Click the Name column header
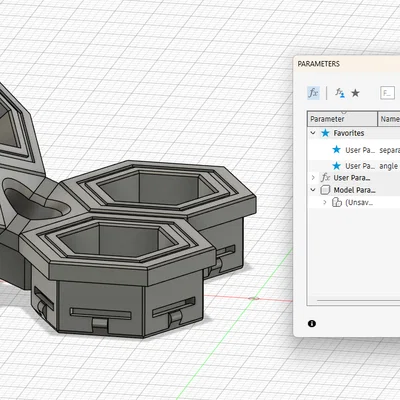400x400 pixels. point(389,119)
